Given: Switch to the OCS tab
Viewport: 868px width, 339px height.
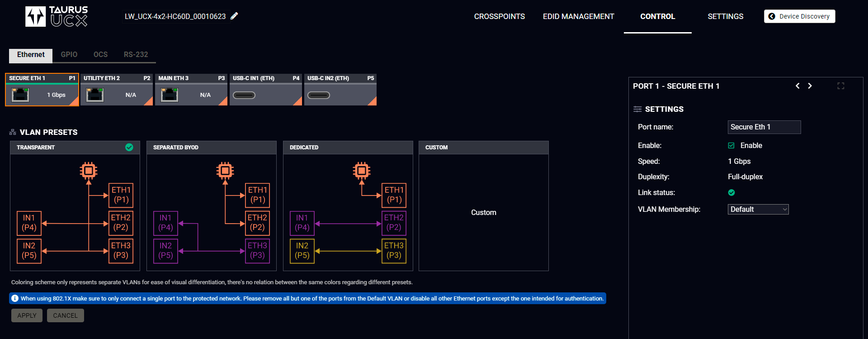Looking at the screenshot, I should [x=100, y=55].
